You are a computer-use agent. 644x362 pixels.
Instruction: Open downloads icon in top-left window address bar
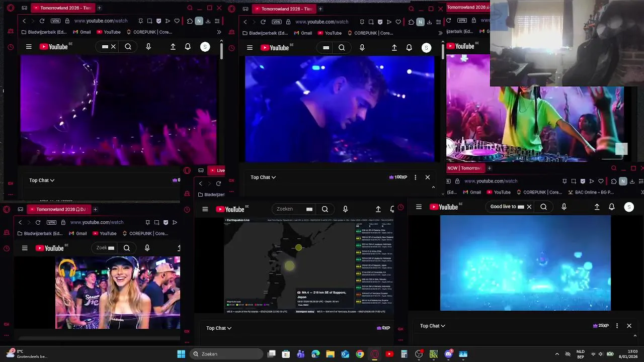pyautogui.click(x=208, y=21)
